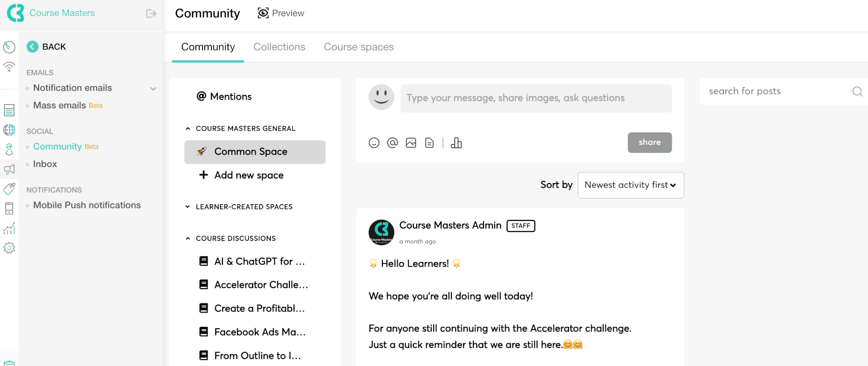The image size is (868, 366).
Task: Collapse the COURSE MASTERS GENERAL section
Action: pos(188,128)
